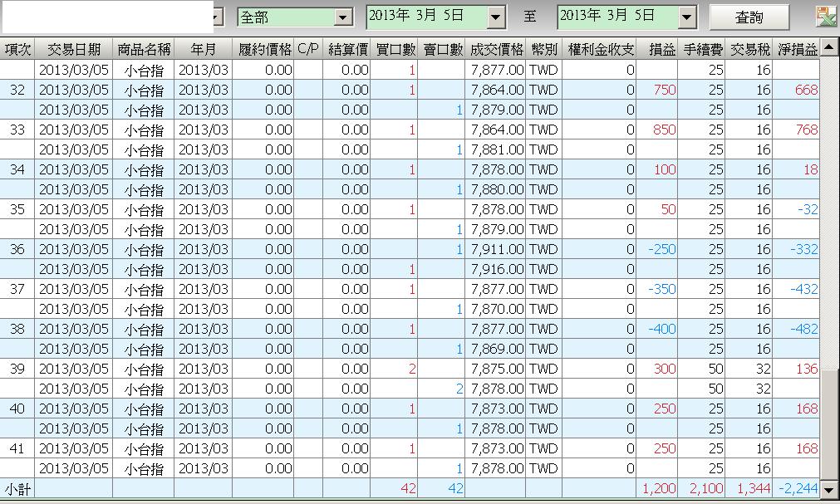Viewport: 840px width, 504px height.
Task: Click the 項次 column header
Action: pyautogui.click(x=17, y=49)
